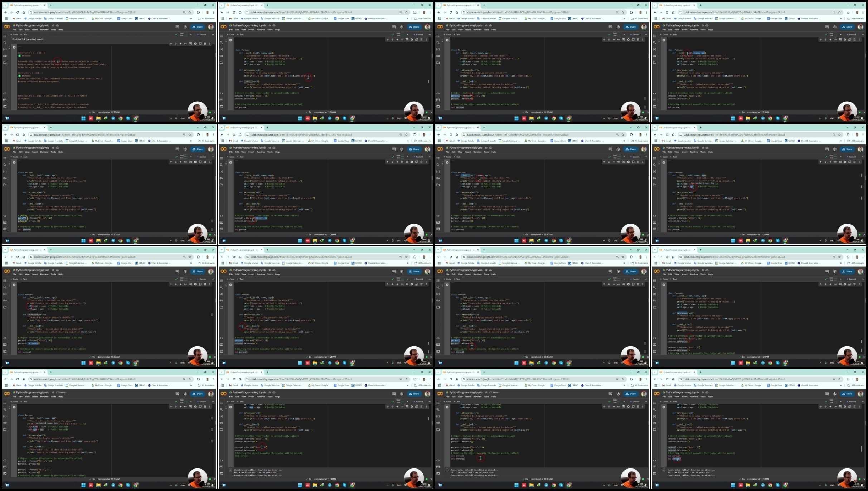The image size is (868, 491).
Task: Open tab search chevron in '(parameter) age' tooltip frame
Action: click(655, 127)
